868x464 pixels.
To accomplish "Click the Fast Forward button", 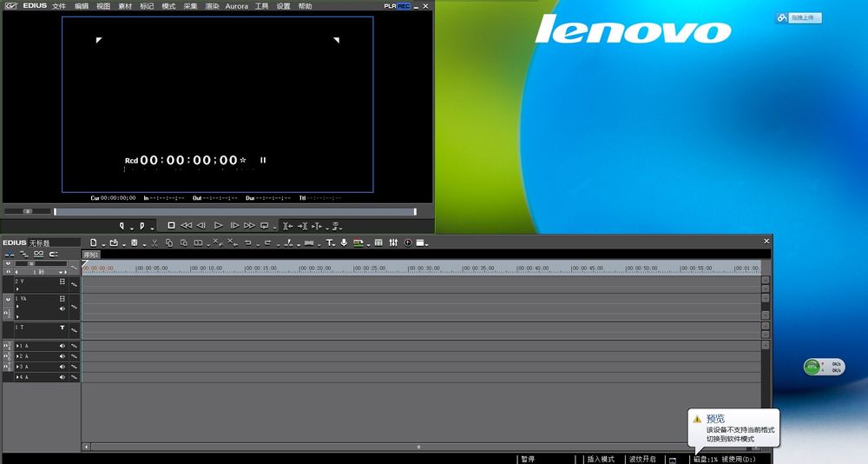I will [x=250, y=226].
